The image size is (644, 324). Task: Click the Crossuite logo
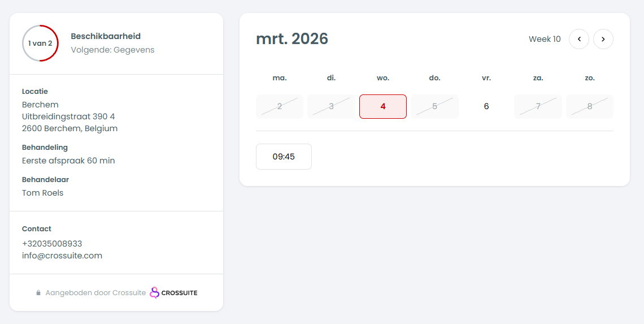click(x=174, y=293)
